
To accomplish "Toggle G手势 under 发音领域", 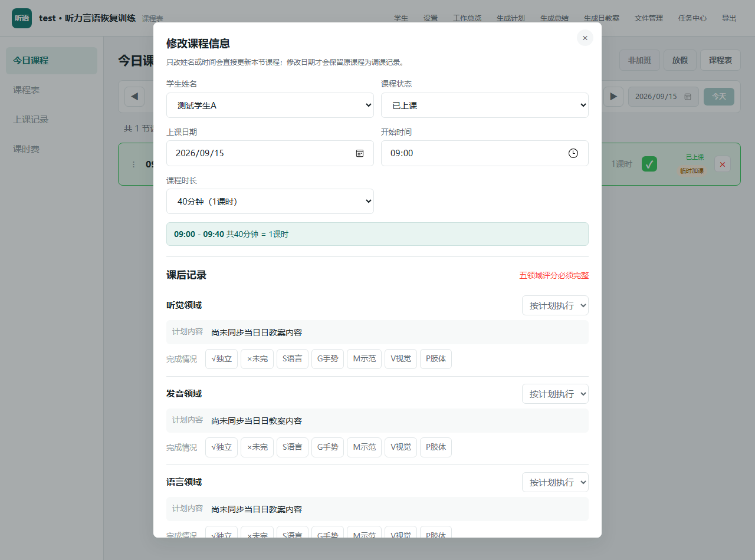I will (x=328, y=447).
